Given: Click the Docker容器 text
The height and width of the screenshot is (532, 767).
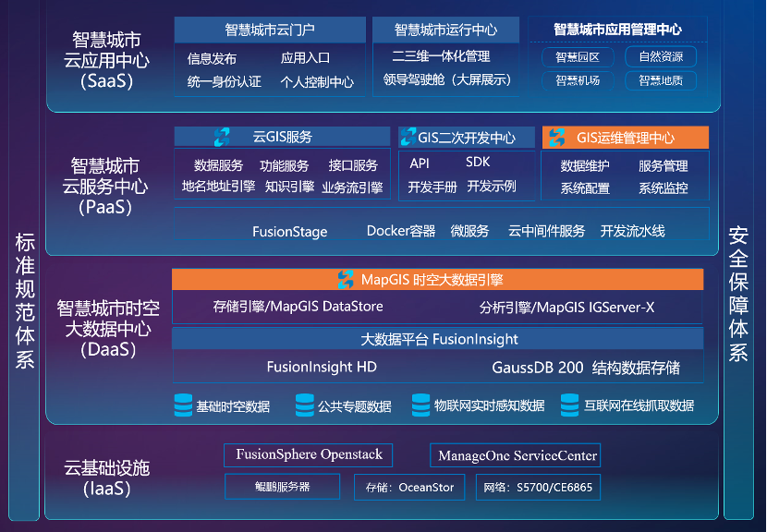Looking at the screenshot, I should point(401,231).
